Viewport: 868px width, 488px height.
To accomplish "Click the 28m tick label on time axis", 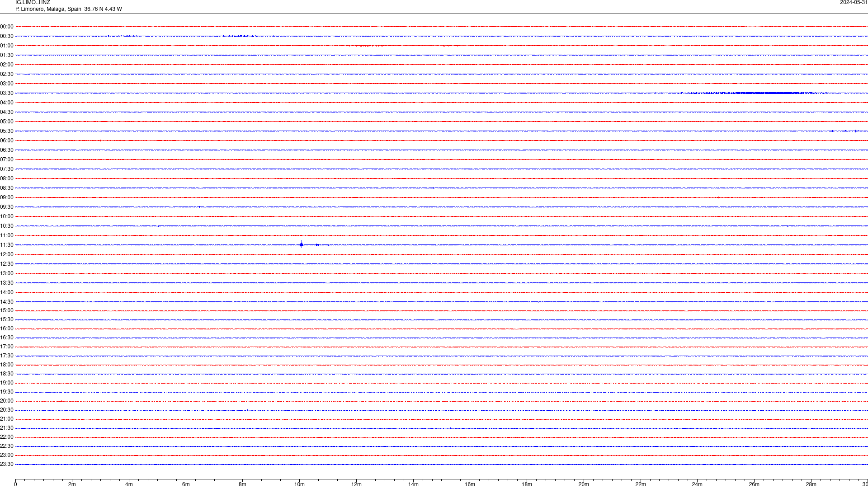I will coord(811,484).
